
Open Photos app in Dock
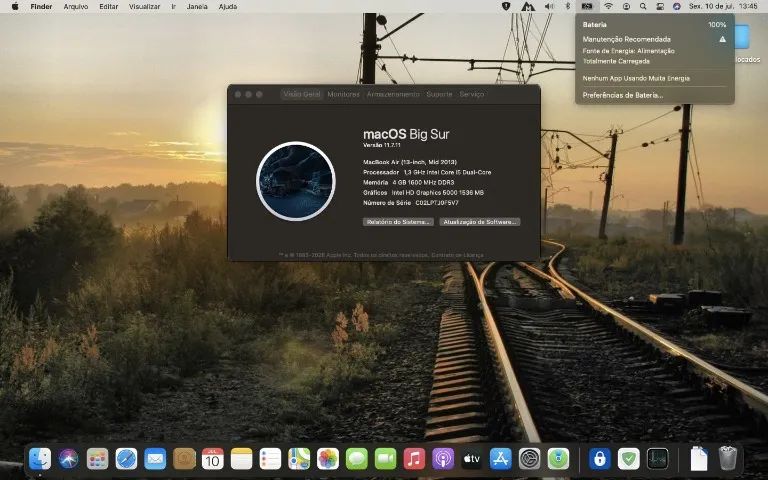(328, 459)
